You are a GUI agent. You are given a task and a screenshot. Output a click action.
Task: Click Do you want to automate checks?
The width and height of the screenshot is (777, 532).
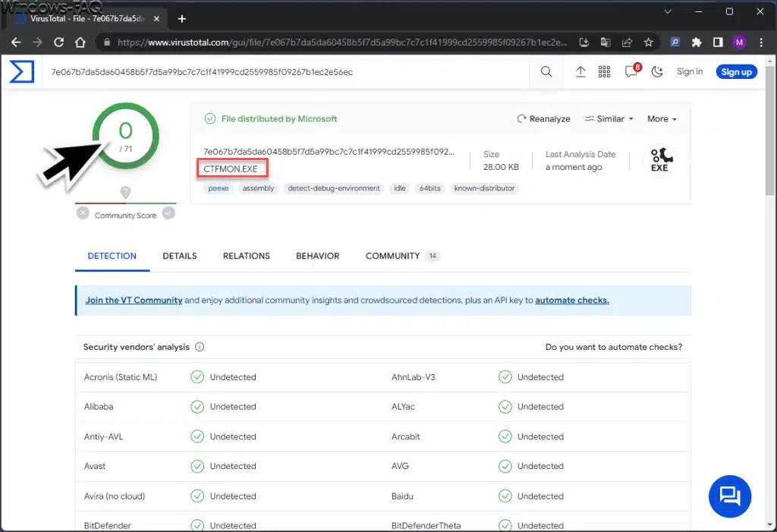pos(613,347)
